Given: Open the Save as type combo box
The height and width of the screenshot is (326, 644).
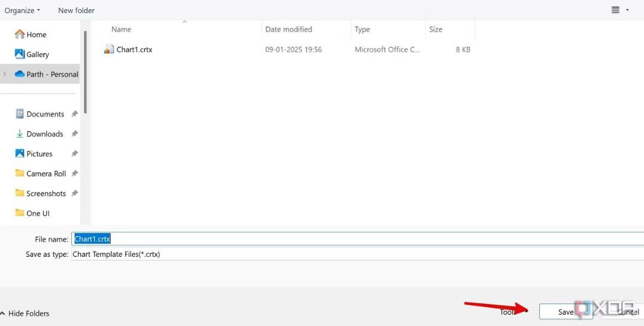Looking at the screenshot, I should click(357, 254).
